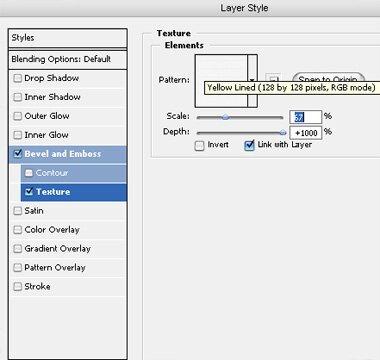This screenshot has width=380, height=360.
Task: Enable the Invert checkbox
Action: [199, 146]
